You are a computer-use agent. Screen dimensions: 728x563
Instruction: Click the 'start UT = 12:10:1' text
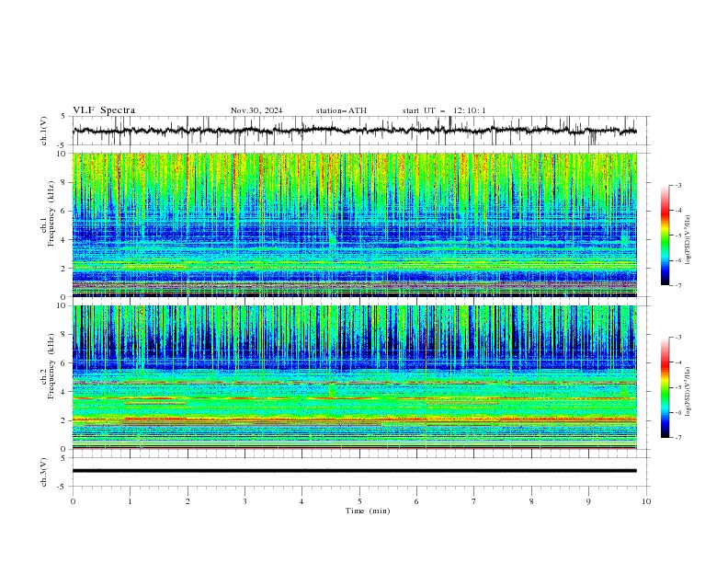click(444, 110)
